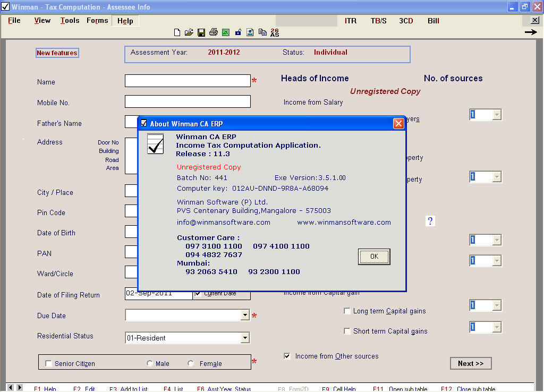The width and height of the screenshot is (544, 392).
Task: Click the copy documents icon in toolbar
Action: [262, 32]
